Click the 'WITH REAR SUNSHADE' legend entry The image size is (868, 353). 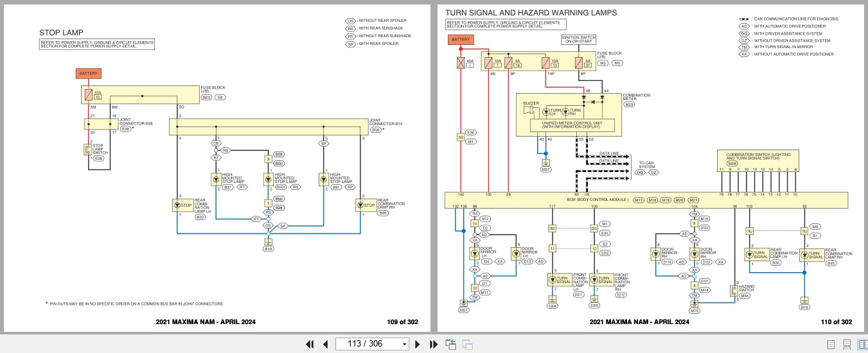coord(382,28)
